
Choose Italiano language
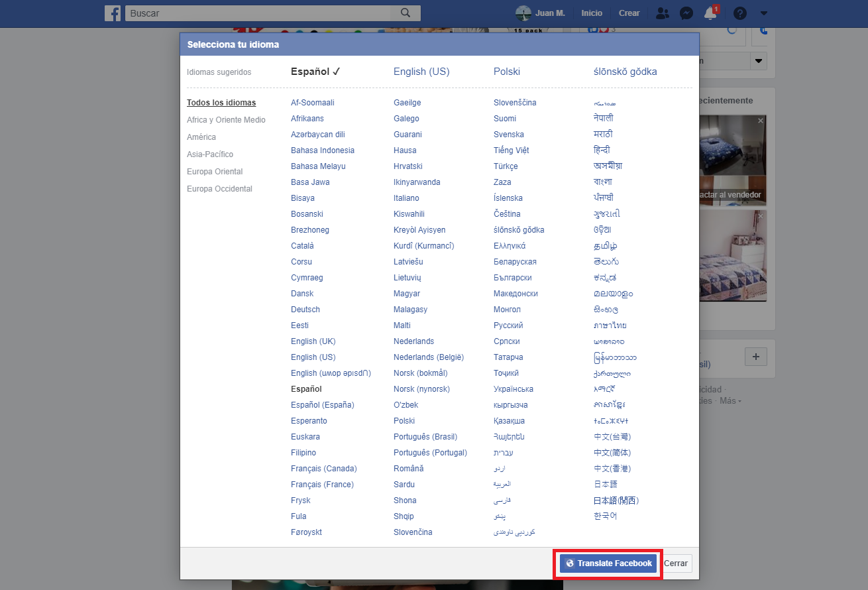point(406,198)
